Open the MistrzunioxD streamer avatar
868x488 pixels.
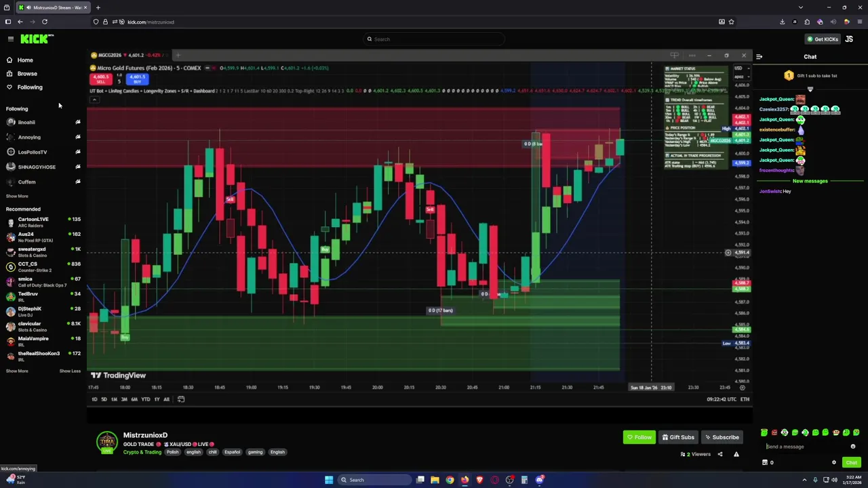[106, 443]
